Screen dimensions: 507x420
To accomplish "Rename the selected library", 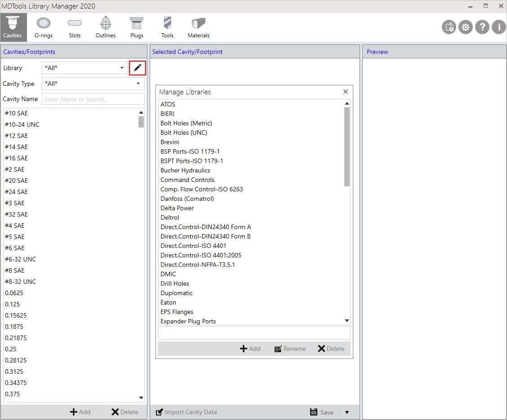I will pos(290,348).
